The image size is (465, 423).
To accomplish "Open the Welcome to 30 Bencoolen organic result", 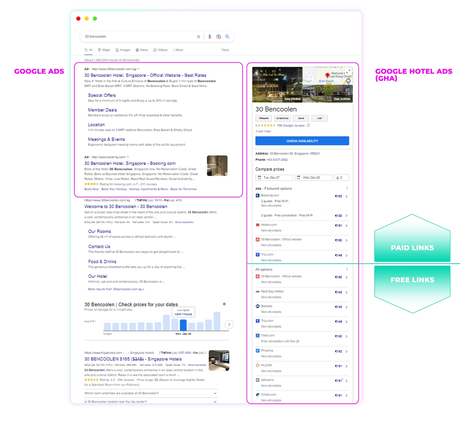I will coord(126,207).
